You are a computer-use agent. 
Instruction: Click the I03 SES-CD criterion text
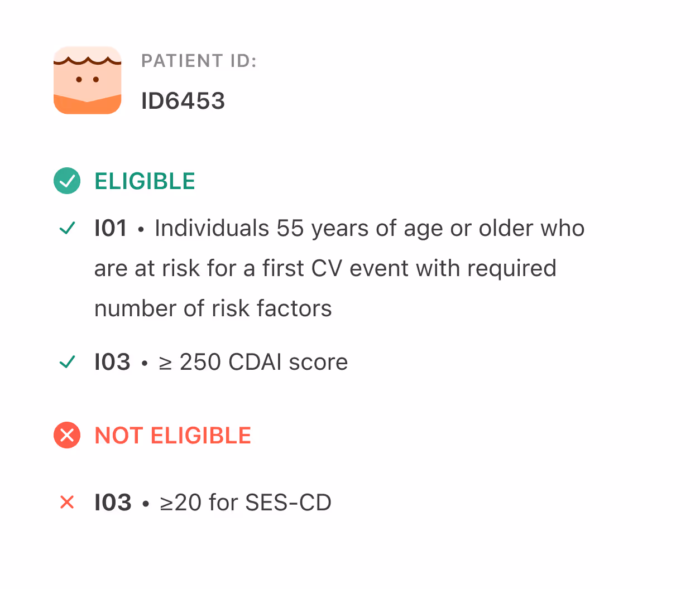213,502
